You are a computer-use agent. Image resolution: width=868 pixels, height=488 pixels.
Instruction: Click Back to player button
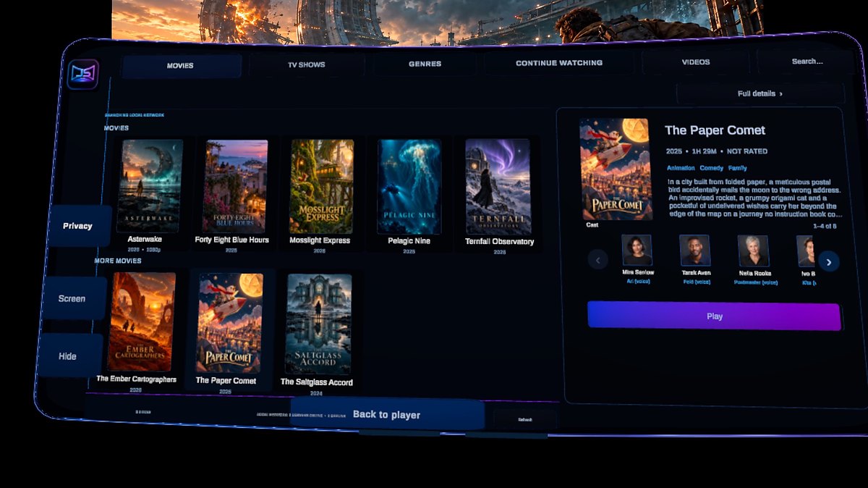[386, 415]
